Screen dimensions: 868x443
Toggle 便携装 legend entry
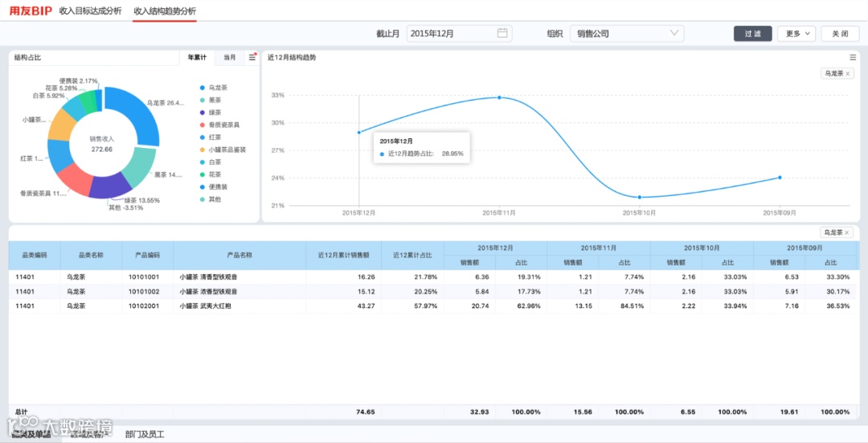(214, 187)
